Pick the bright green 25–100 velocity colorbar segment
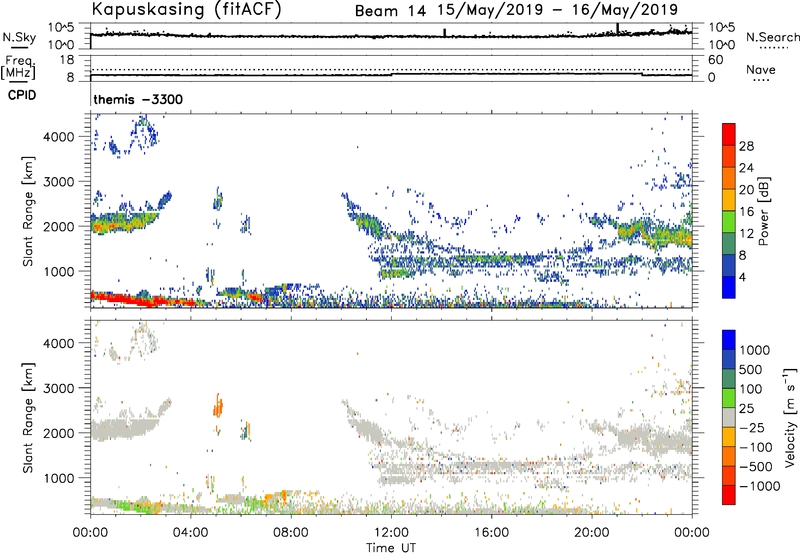 coord(729,398)
